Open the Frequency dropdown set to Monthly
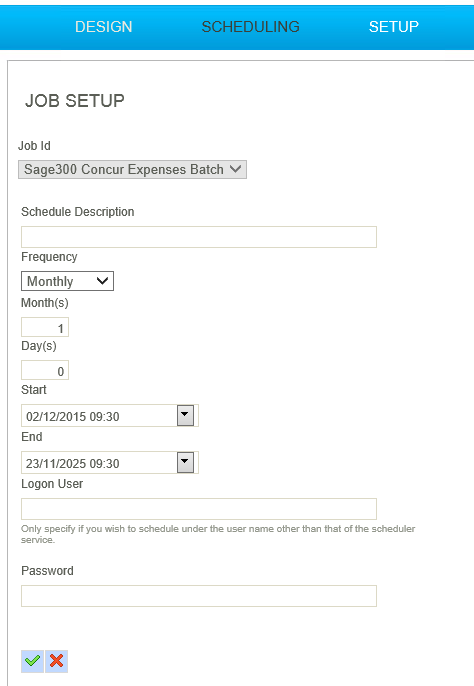474x686 pixels. point(67,281)
